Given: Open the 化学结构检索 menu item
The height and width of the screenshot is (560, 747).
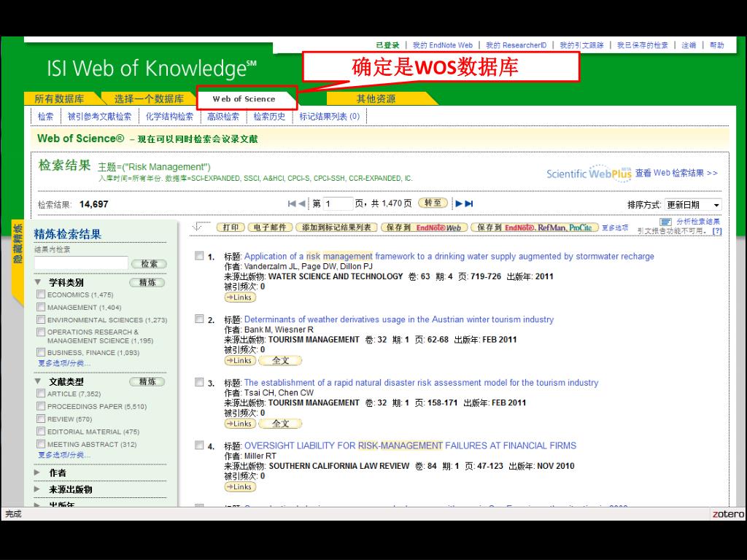Looking at the screenshot, I should [169, 116].
